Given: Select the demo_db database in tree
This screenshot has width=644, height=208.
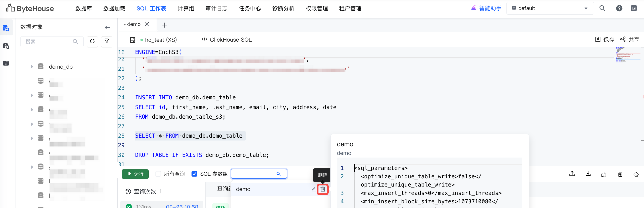Looking at the screenshot, I should 61,67.
